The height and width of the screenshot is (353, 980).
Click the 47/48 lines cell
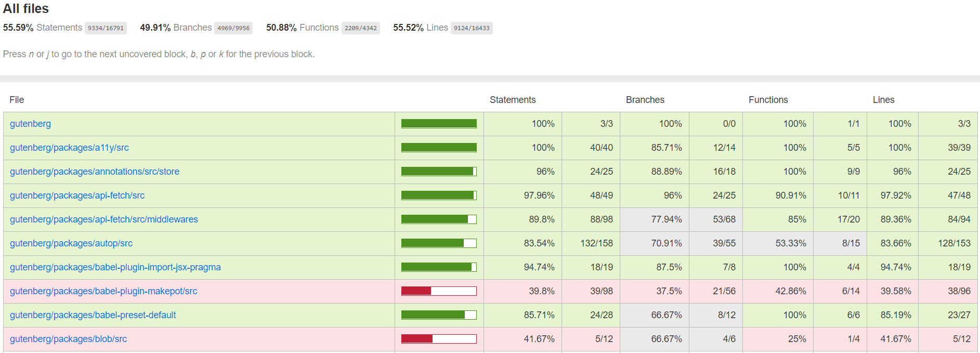pyautogui.click(x=948, y=195)
